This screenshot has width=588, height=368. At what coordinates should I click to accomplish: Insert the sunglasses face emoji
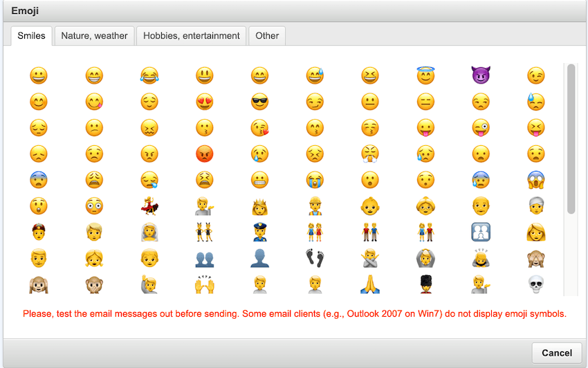[260, 102]
